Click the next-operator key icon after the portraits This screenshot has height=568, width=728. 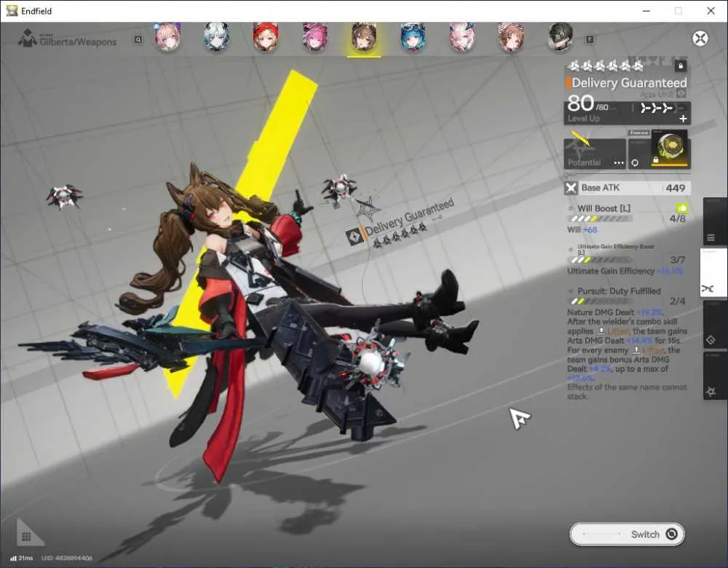pyautogui.click(x=590, y=40)
